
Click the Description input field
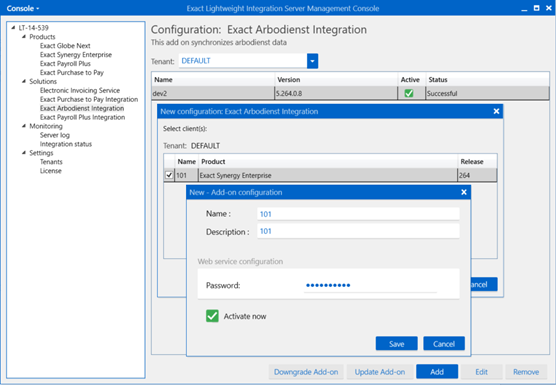click(x=358, y=231)
